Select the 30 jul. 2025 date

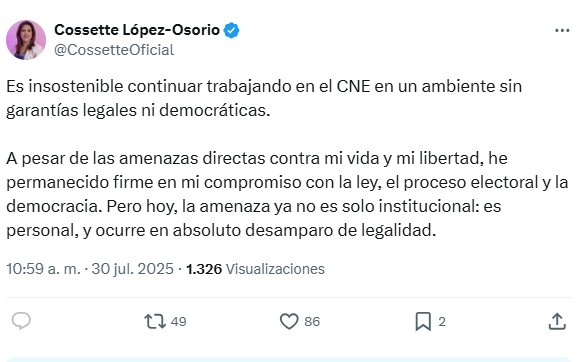click(133, 269)
